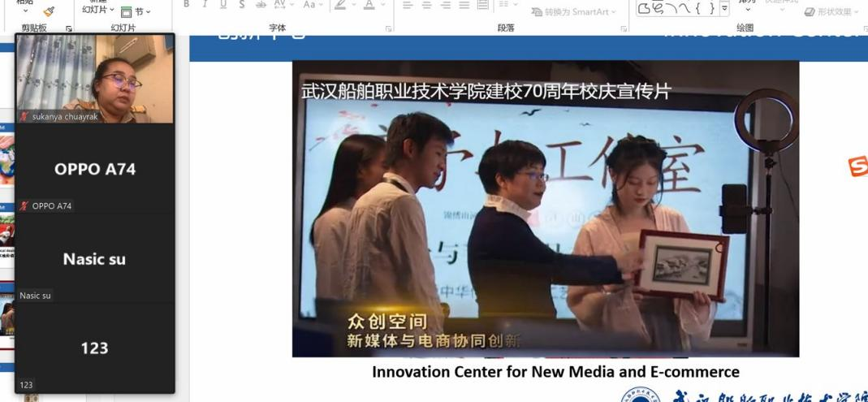Apply Bold formatting in ribbon
The height and width of the screenshot is (402, 868).
pyautogui.click(x=187, y=4)
